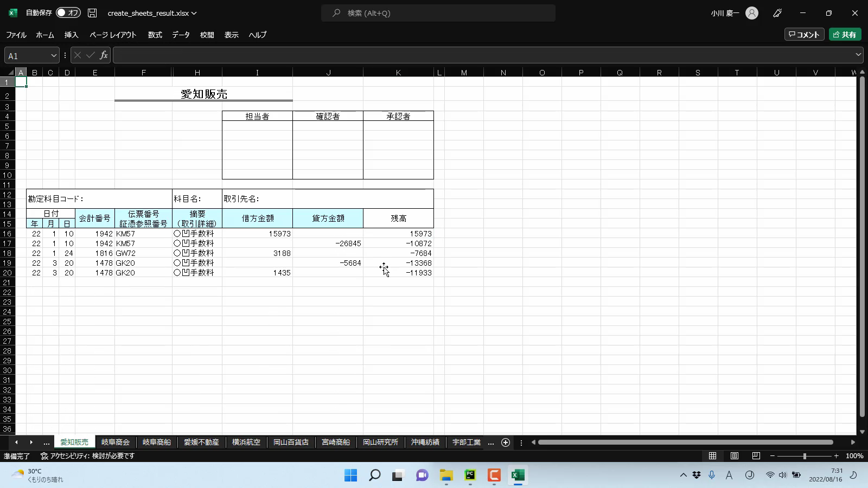
Task: Open PyCharm from the taskbar
Action: pyautogui.click(x=470, y=476)
